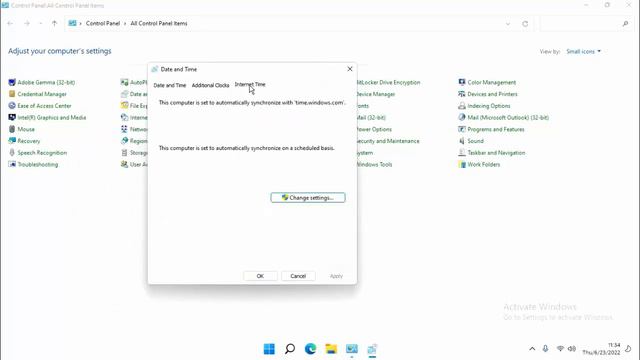The width and height of the screenshot is (640, 360).
Task: Click the Windows Start button
Action: [x=269, y=349]
